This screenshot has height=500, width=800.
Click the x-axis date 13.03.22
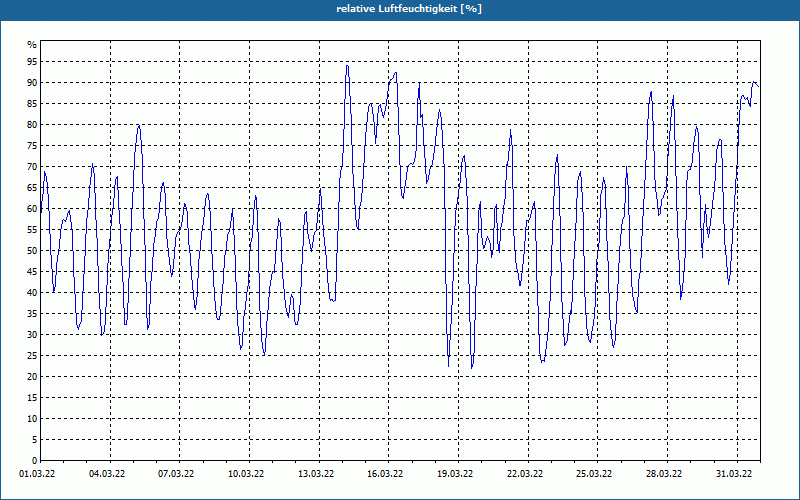click(x=316, y=474)
